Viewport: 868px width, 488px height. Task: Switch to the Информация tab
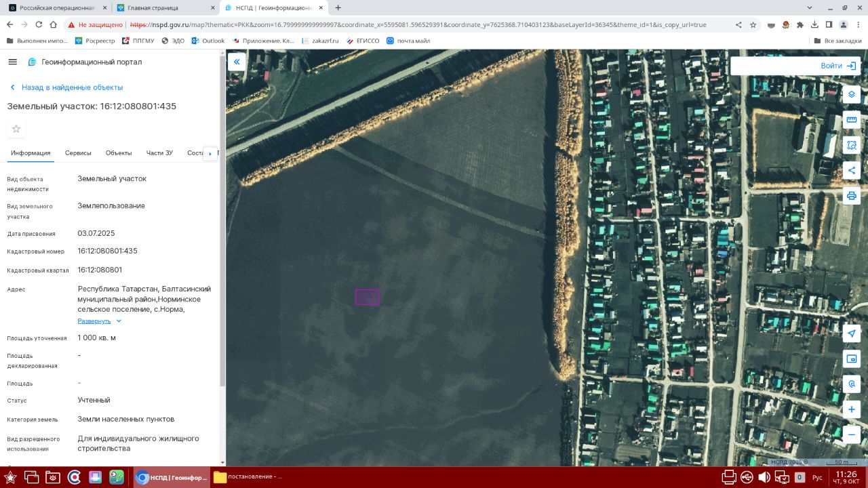click(31, 153)
